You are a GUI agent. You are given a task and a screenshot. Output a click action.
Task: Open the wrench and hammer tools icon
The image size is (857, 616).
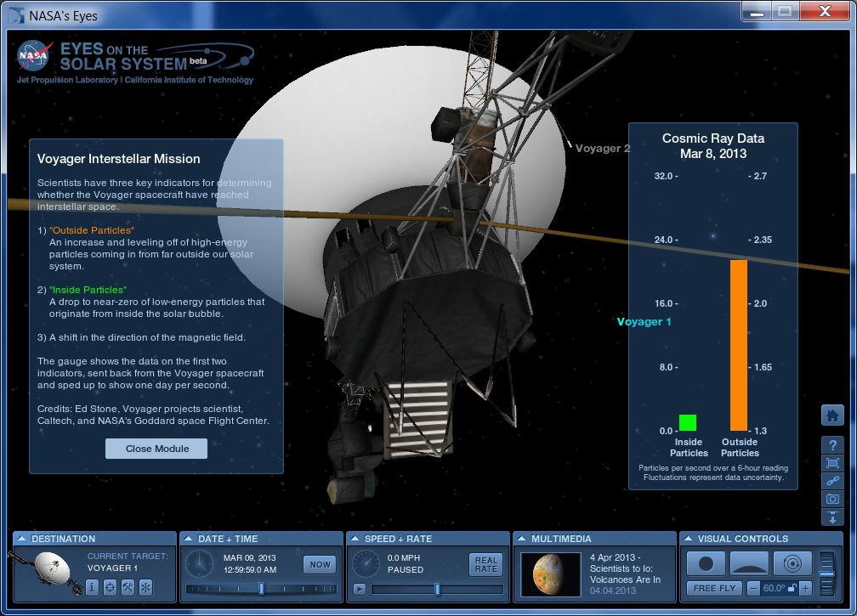(128, 587)
